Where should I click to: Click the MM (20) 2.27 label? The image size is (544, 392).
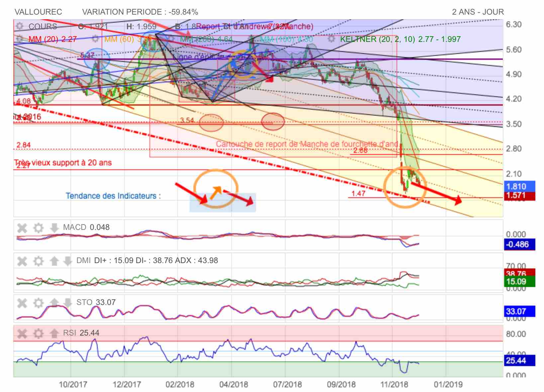click(52, 39)
